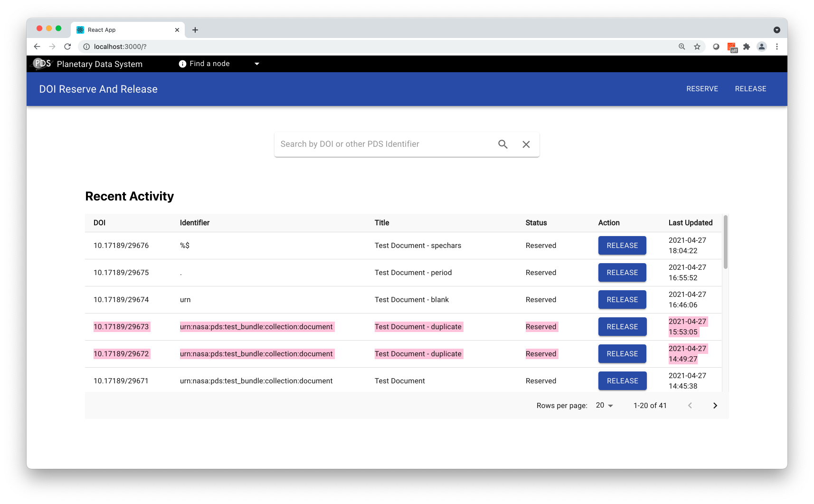
Task: Open the browser extensions puzzle icon
Action: click(x=747, y=47)
